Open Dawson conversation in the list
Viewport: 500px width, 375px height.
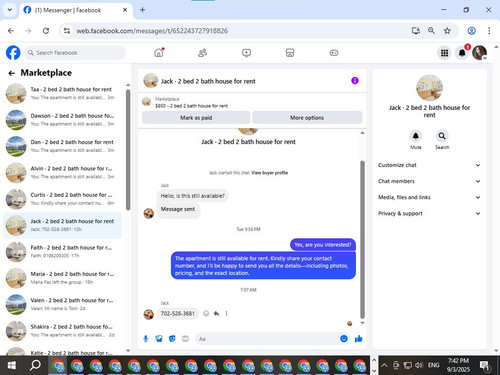point(62,120)
